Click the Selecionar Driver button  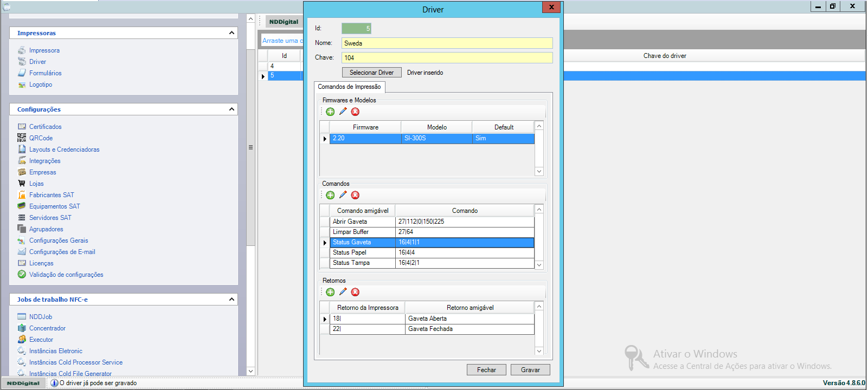point(371,73)
